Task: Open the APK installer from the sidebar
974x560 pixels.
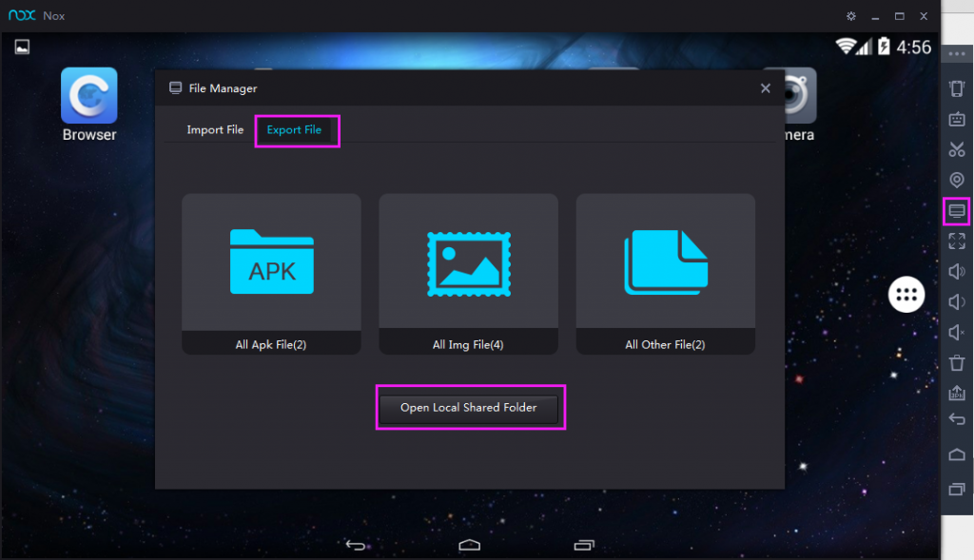Action: (x=957, y=393)
